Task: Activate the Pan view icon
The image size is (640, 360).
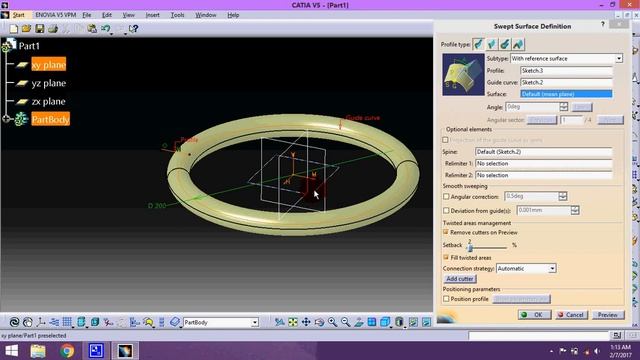Action: 306,322
